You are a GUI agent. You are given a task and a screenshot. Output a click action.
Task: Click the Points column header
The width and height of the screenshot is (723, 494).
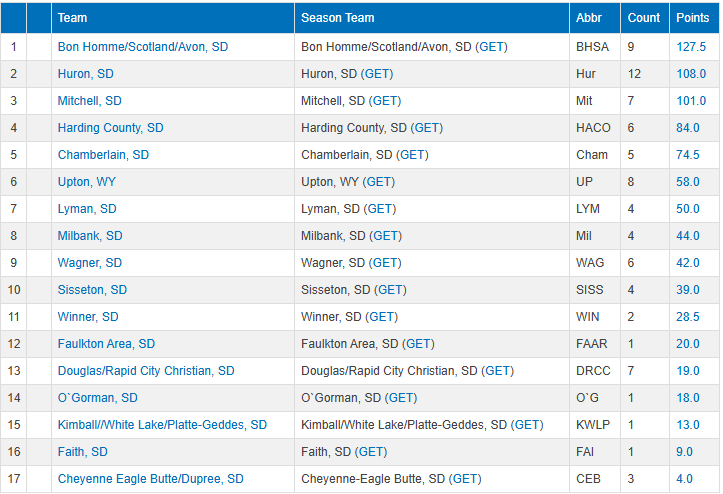point(692,18)
